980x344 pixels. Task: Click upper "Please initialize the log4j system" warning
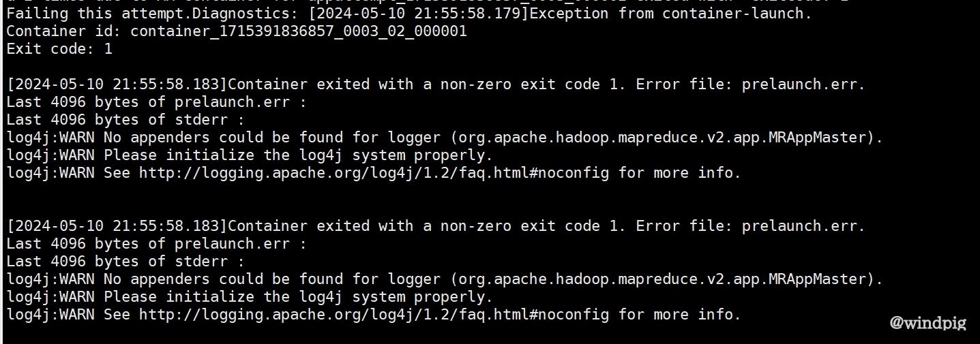pos(298,155)
